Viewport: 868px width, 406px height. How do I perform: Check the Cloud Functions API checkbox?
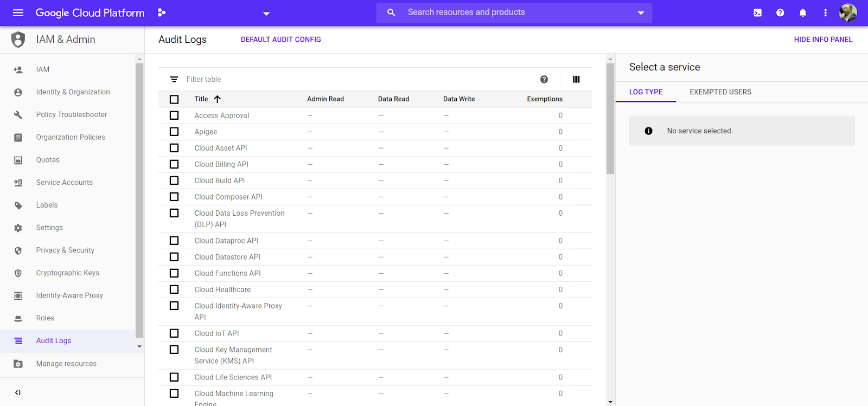click(174, 273)
